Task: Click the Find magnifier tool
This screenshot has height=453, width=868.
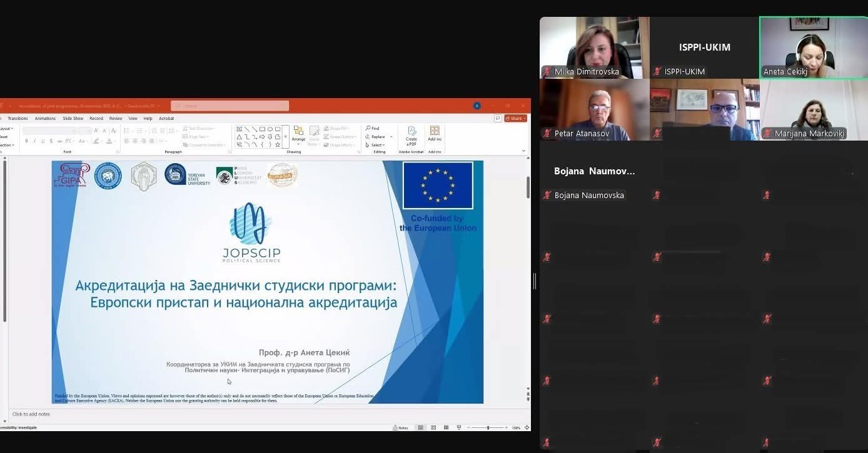Action: click(372, 128)
